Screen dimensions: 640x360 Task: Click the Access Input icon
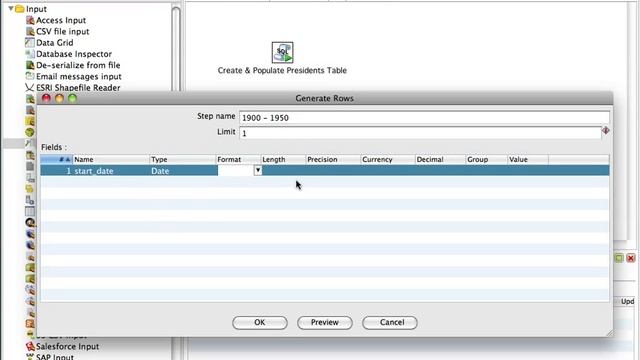(x=30, y=20)
